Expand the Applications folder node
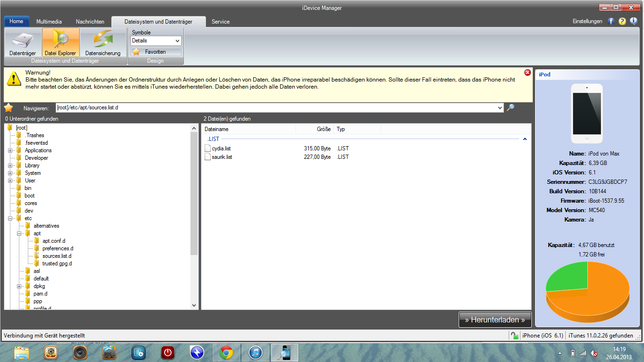The height and width of the screenshot is (362, 644). 10,150
